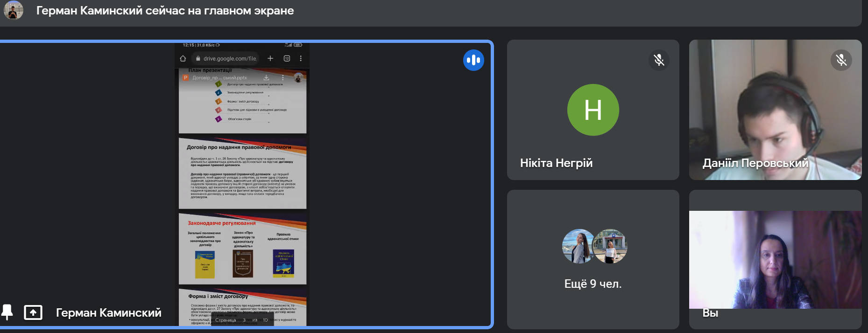Click the presenter avatar in the top banner

[x=14, y=10]
